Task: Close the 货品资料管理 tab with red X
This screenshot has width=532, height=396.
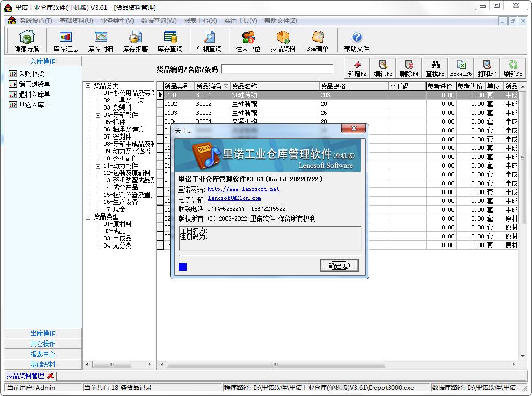Action: point(50,376)
